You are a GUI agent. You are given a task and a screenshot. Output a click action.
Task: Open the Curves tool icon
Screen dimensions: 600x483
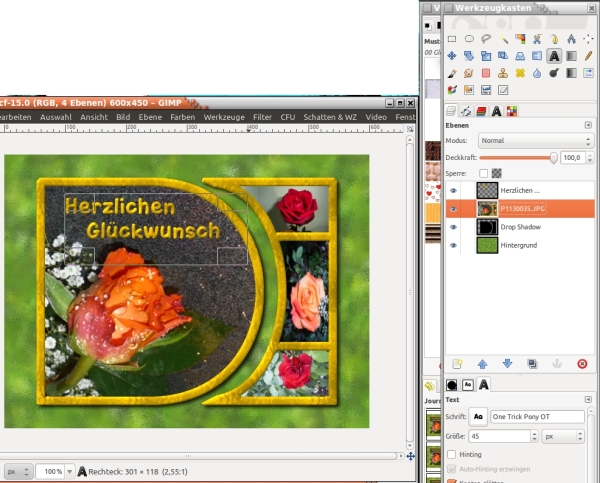tap(503, 90)
